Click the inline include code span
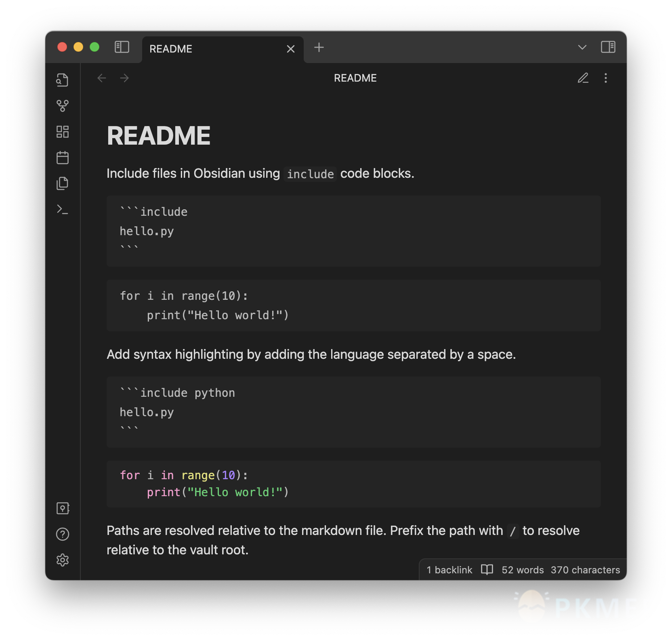The width and height of the screenshot is (672, 640). click(310, 174)
